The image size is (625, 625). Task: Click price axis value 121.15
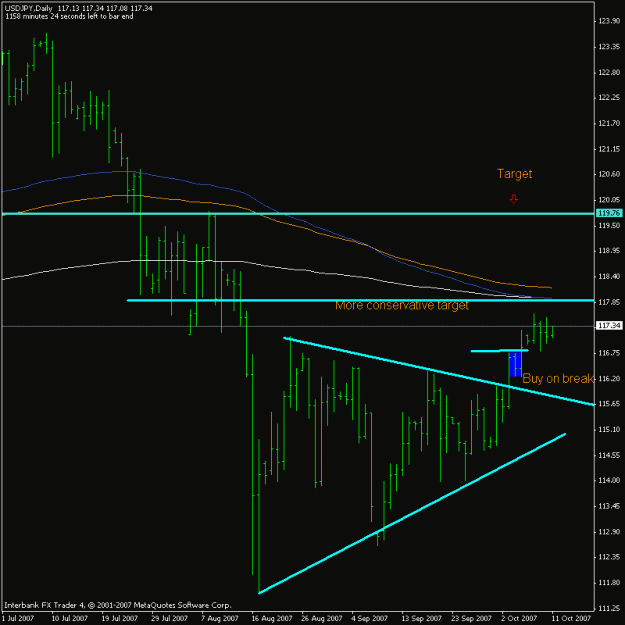[609, 149]
